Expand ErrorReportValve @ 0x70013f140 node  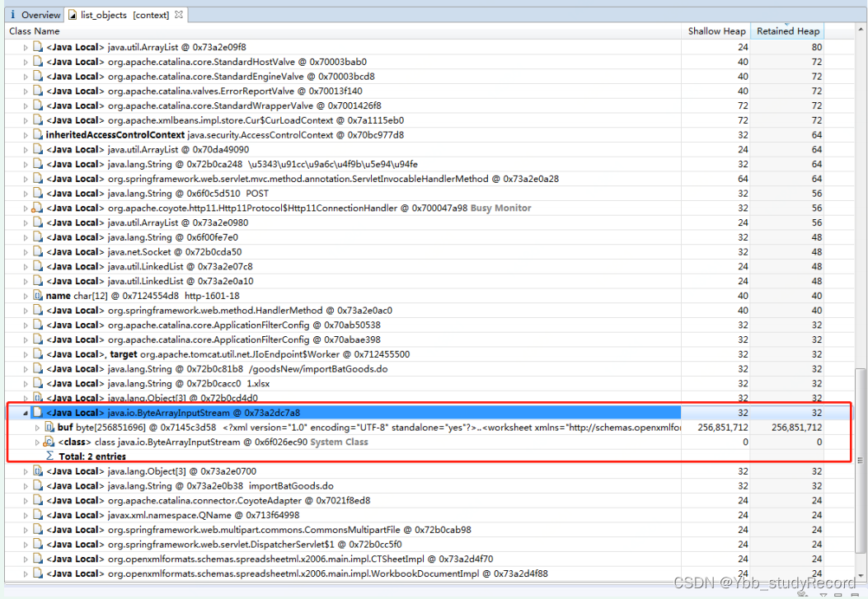coord(26,91)
